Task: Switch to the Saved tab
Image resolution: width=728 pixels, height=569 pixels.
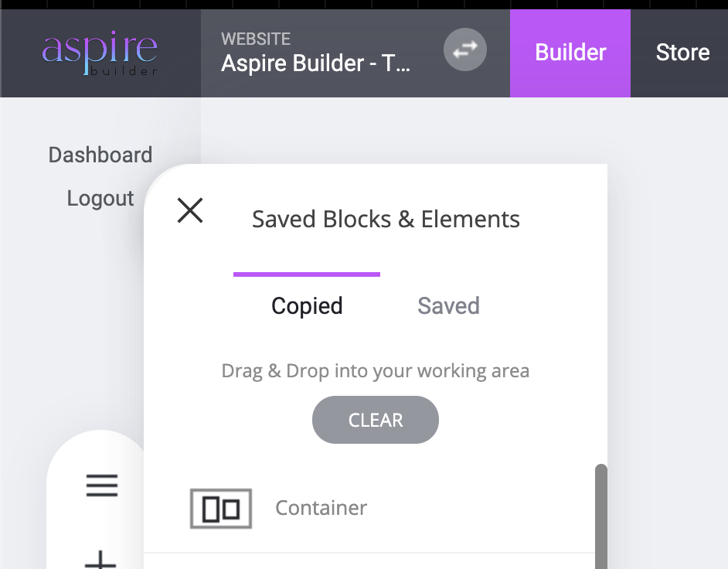Action: tap(448, 305)
